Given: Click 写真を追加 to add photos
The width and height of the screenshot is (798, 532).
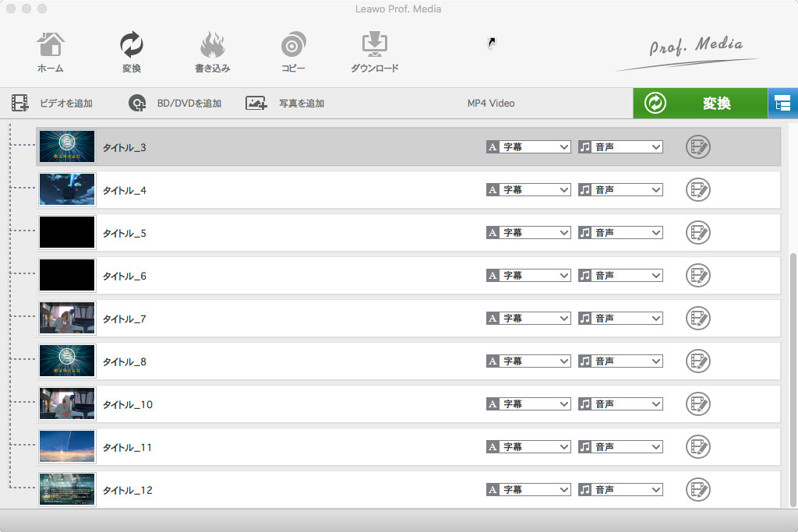Looking at the screenshot, I should point(284,104).
